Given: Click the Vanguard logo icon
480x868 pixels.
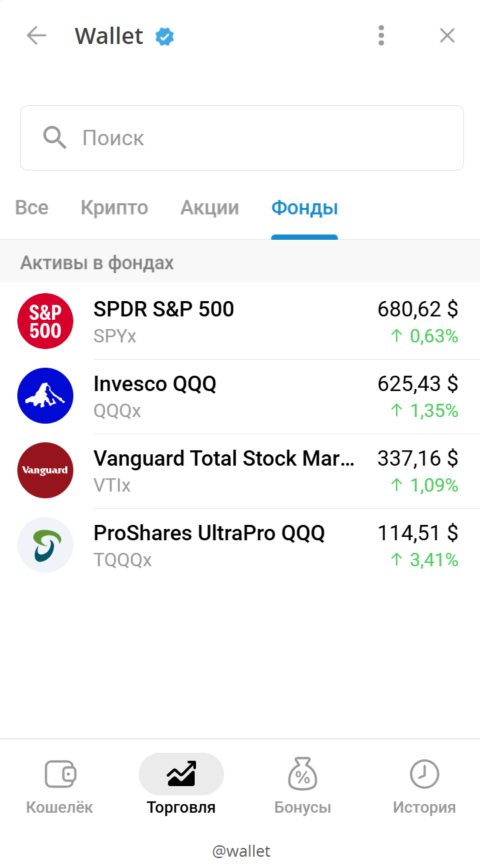Looking at the screenshot, I should [x=45, y=470].
